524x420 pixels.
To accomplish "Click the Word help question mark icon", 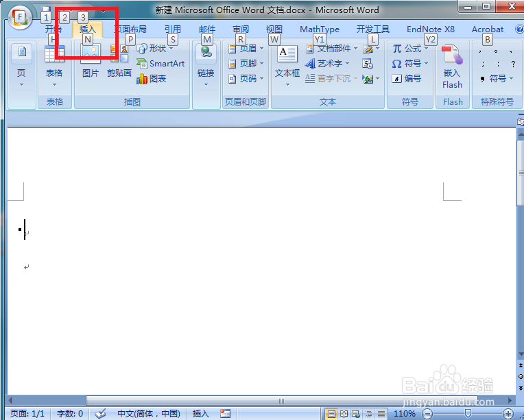I will [x=519, y=29].
